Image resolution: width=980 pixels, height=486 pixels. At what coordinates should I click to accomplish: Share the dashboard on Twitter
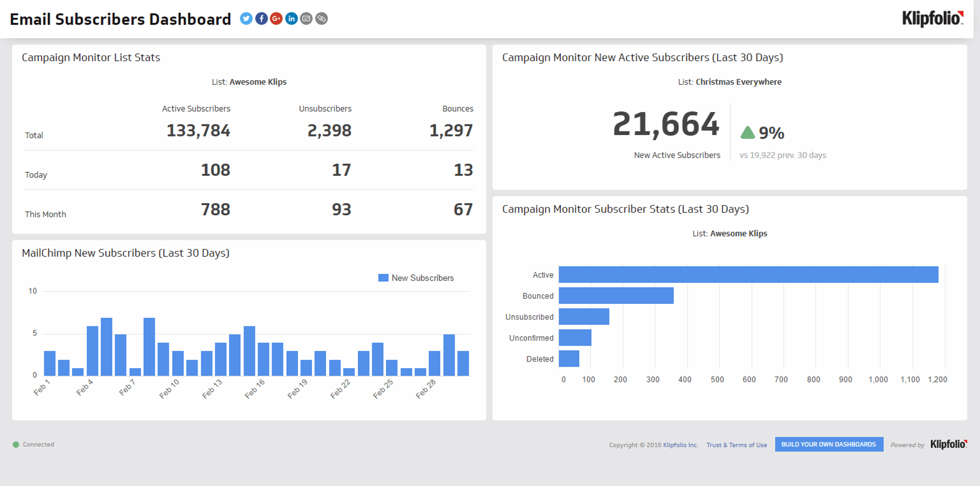coord(246,18)
